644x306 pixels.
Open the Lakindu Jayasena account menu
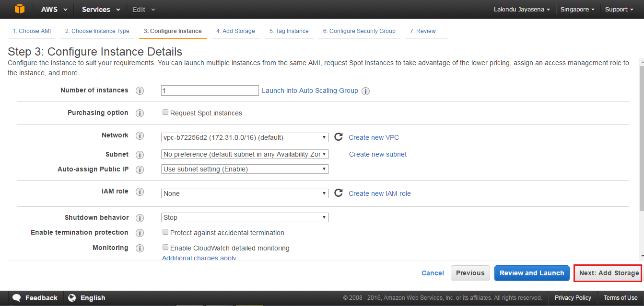coord(522,10)
